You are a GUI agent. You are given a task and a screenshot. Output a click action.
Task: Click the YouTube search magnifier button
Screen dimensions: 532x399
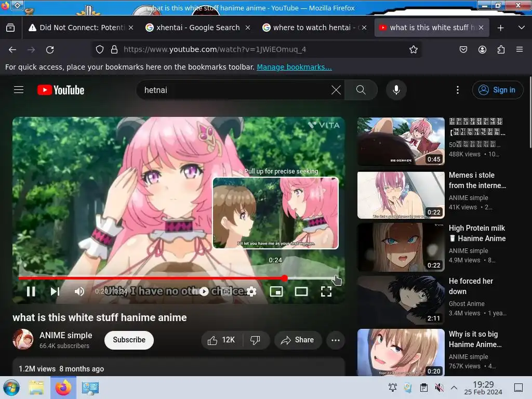click(x=361, y=90)
